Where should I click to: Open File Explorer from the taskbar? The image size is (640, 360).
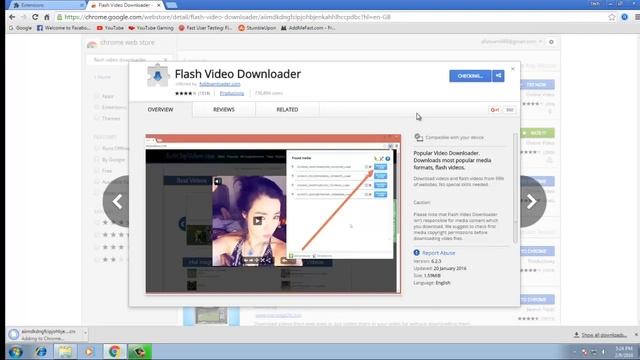point(65,351)
